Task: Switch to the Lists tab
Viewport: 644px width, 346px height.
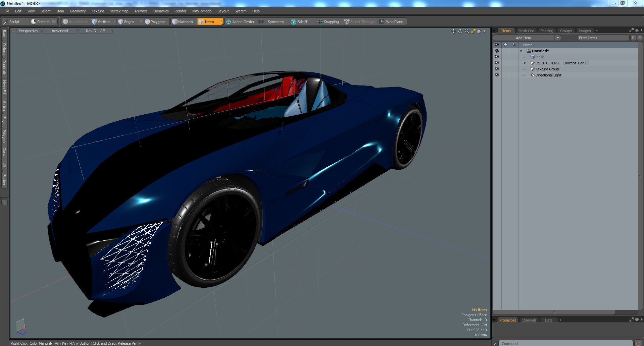Action: coord(548,320)
